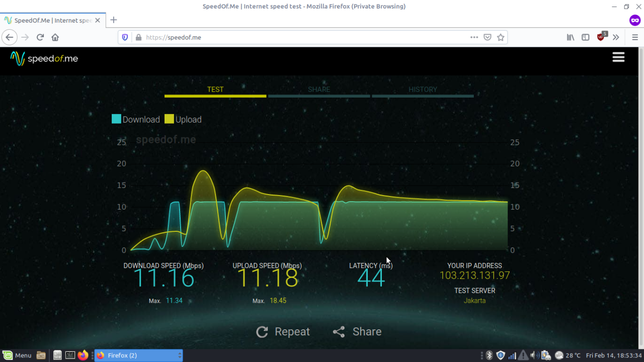The width and height of the screenshot is (644, 362).
Task: Launch the terminal from the taskbar
Action: 70,355
